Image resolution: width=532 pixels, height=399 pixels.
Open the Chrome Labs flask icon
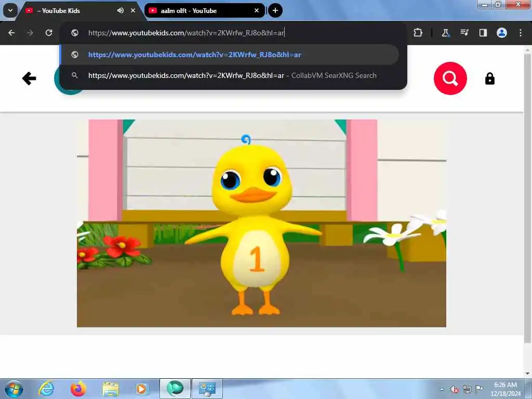445,33
